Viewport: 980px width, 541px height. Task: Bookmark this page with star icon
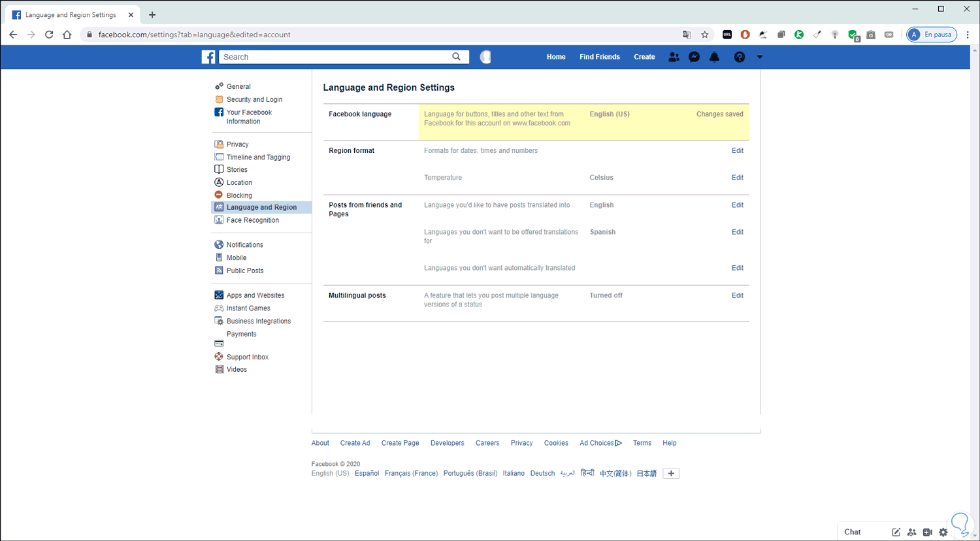[x=704, y=35]
